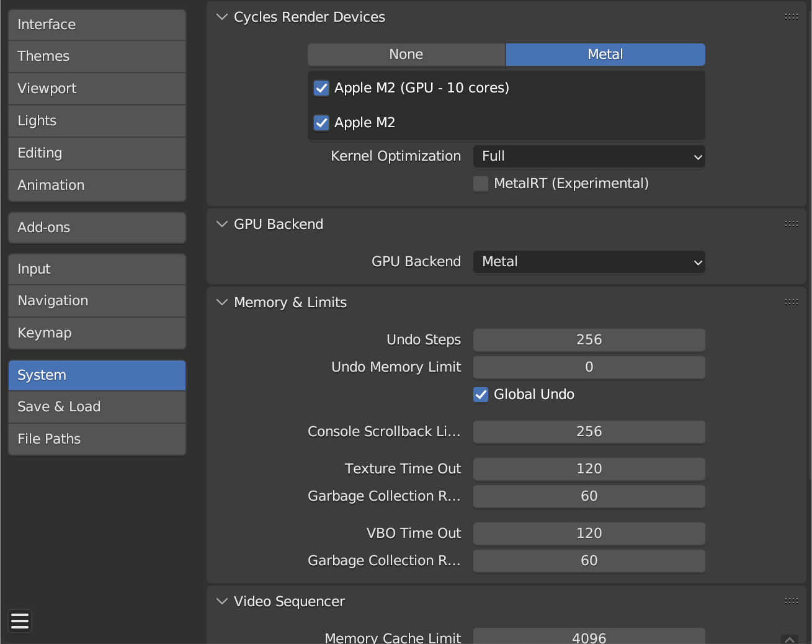Screen dimensions: 812x644
Task: Go to the Add-ons section
Action: [97, 228]
